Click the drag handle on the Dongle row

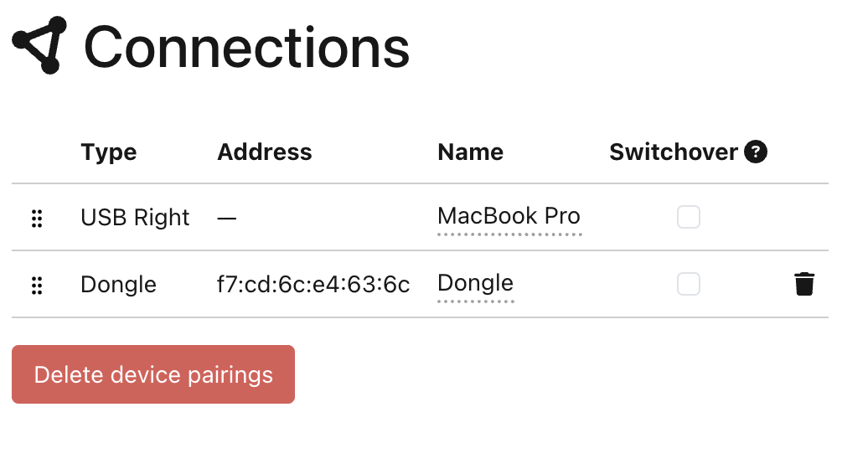pos(37,285)
